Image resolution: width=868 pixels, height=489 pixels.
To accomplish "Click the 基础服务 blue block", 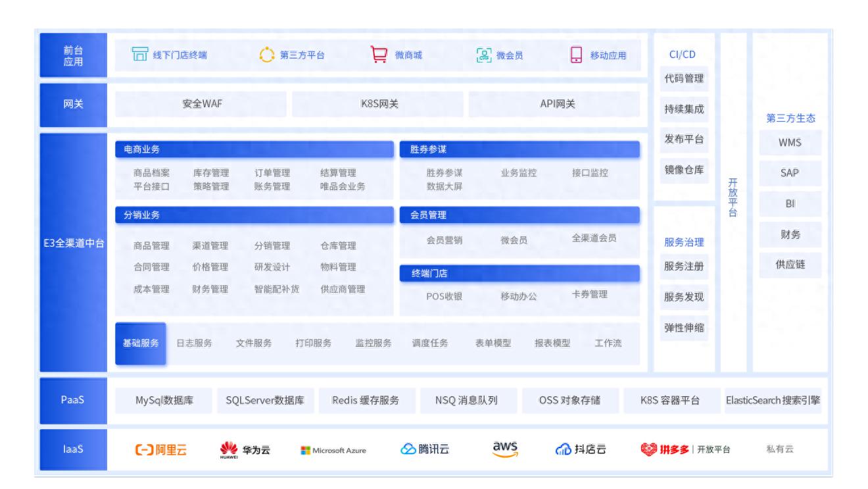I will pyautogui.click(x=141, y=344).
